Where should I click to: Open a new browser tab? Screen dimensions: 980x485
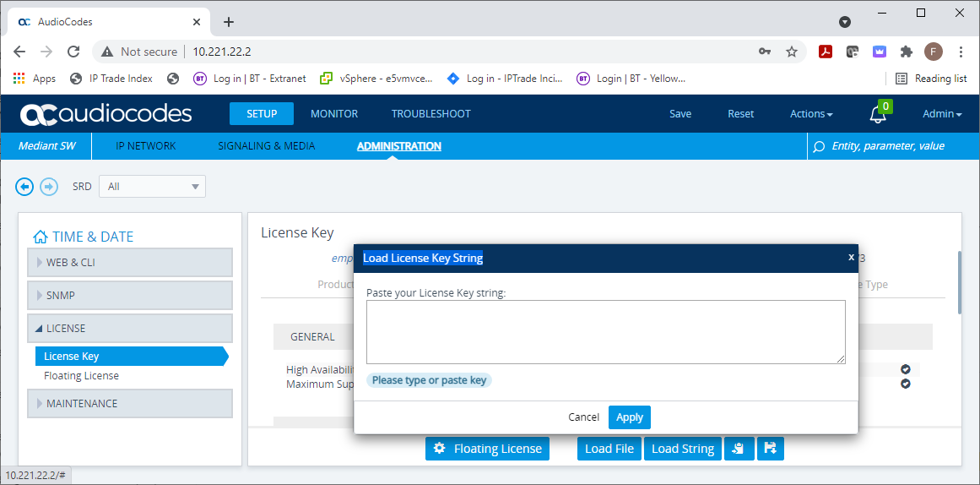229,22
